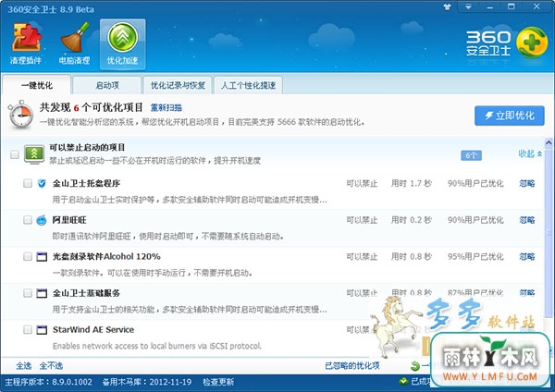Click the 光盘刻录软件Alcohol 120% item name
This screenshot has height=392, width=555.
106,256
